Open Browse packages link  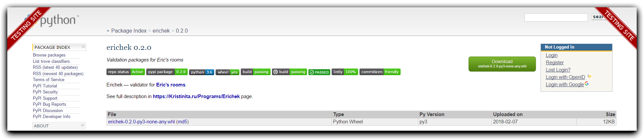(49, 55)
